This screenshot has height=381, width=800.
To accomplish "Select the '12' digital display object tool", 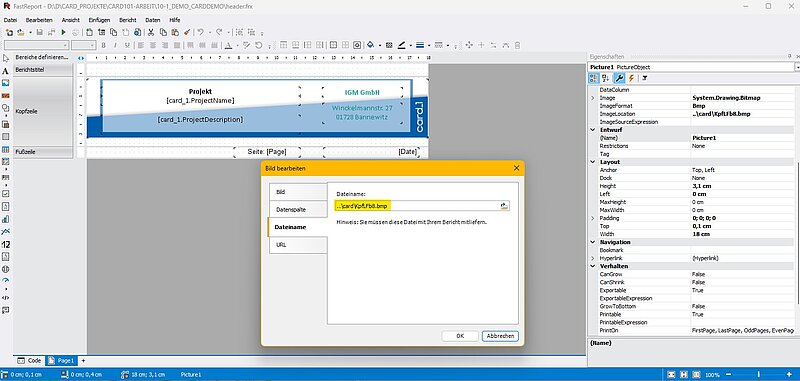I will point(6,245).
